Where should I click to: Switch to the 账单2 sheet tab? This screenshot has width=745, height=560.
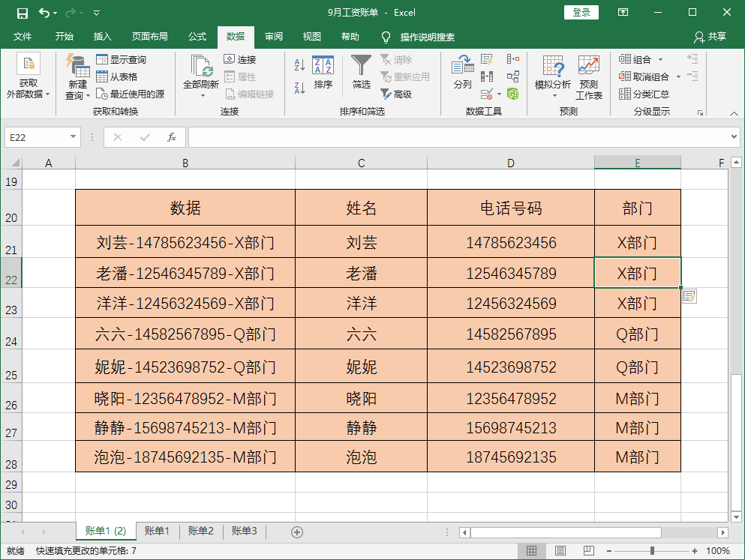tap(200, 532)
